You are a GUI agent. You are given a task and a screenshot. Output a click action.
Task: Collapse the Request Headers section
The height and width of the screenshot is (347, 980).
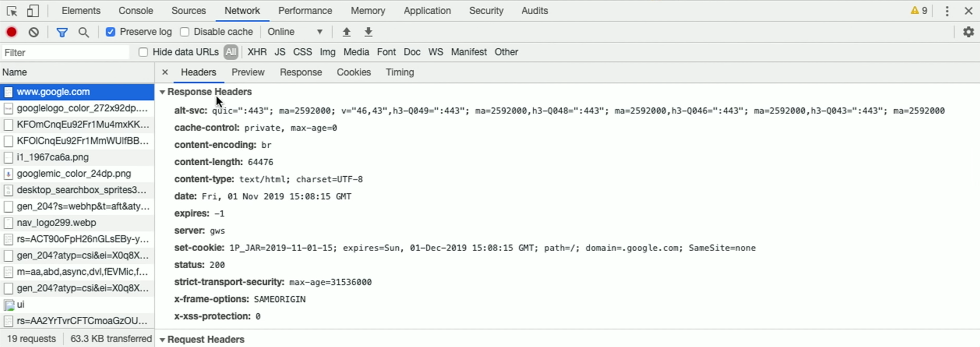(x=163, y=340)
